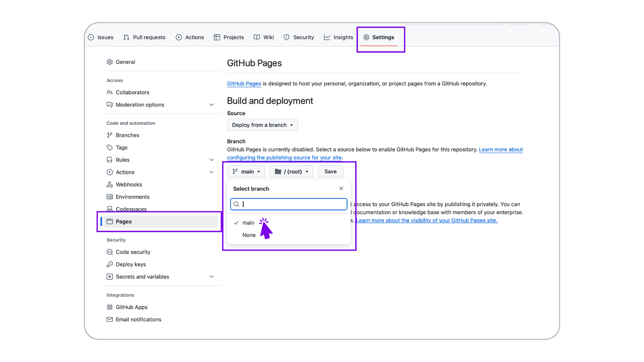Click the Webhooks icon
Viewport: 644px width, 362px height.
(x=110, y=185)
